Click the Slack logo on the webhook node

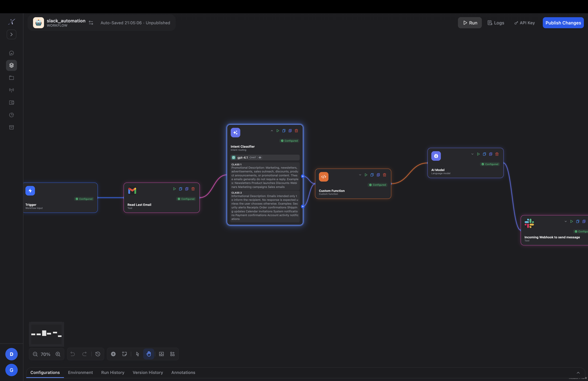click(529, 223)
